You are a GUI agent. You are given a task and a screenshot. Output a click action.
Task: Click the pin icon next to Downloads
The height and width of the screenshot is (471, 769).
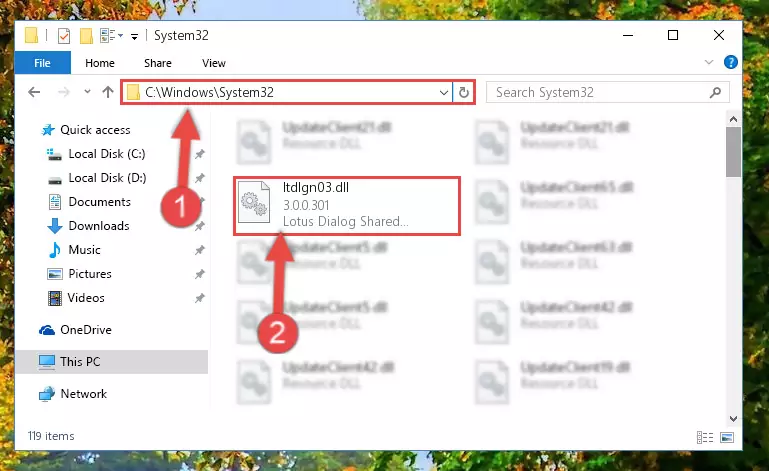(x=199, y=226)
